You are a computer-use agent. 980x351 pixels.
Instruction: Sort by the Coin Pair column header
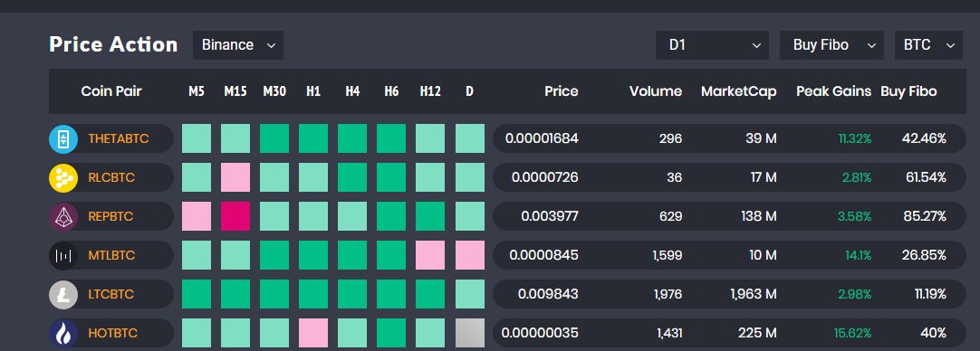(x=111, y=91)
